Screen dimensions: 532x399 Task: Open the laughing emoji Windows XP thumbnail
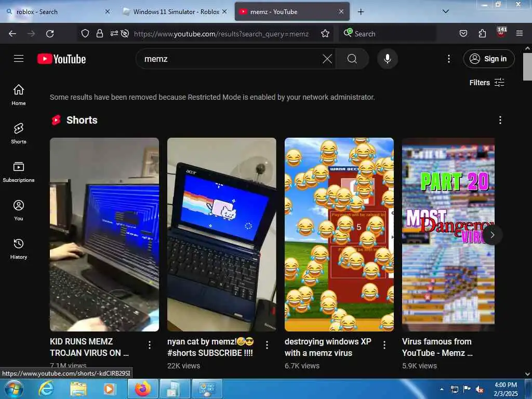[x=339, y=234]
